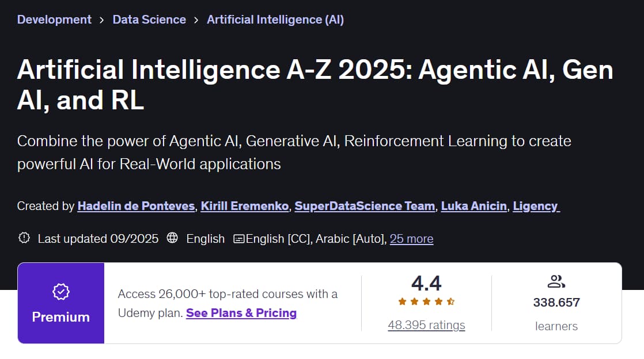
Task: Visit the SuperDataScience Team page
Action: point(364,205)
